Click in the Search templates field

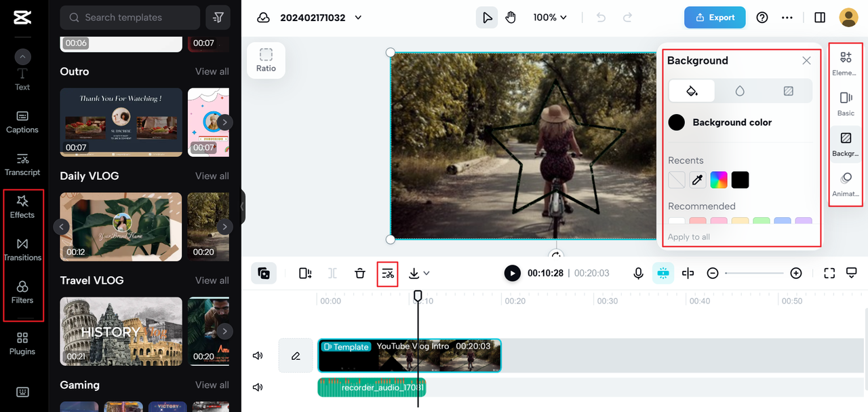coord(130,18)
